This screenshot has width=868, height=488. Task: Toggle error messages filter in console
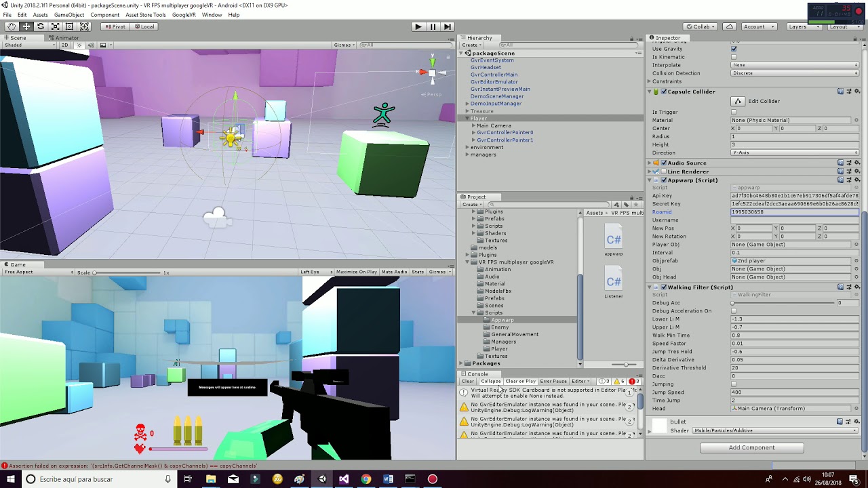click(x=633, y=382)
